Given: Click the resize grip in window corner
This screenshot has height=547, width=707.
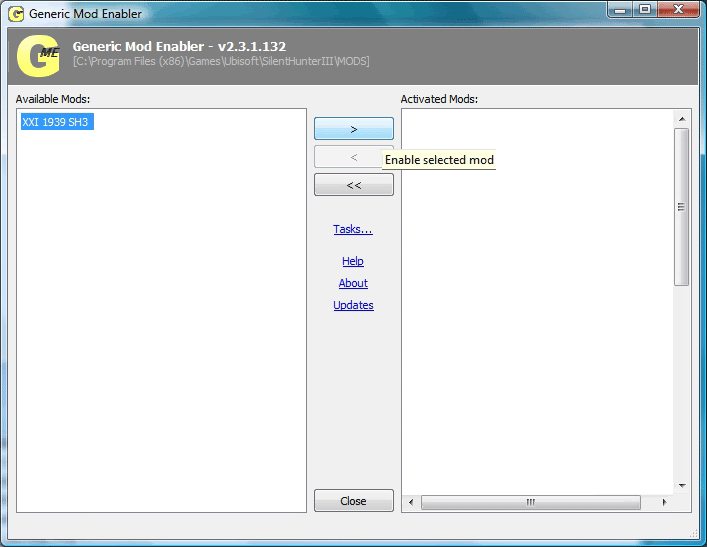Looking at the screenshot, I should click(x=693, y=534).
